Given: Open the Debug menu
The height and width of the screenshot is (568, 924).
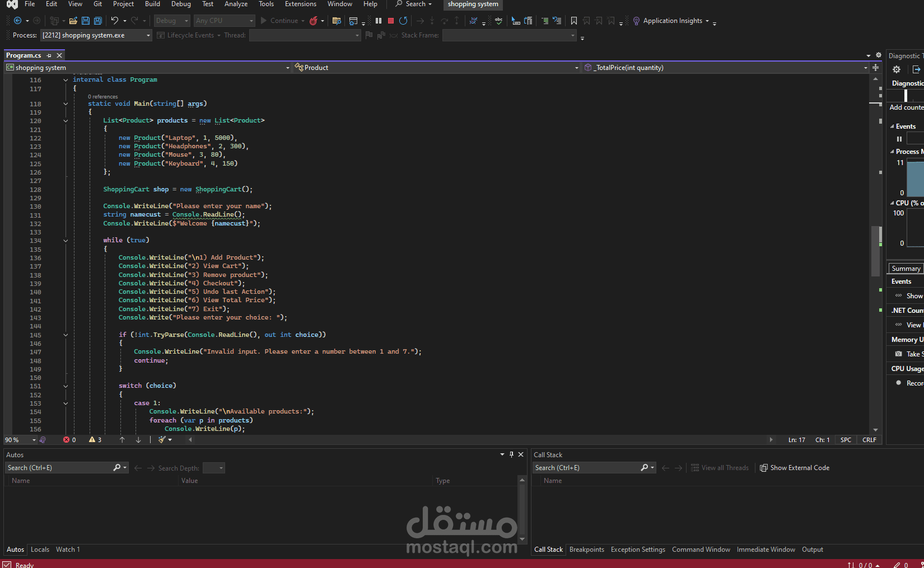Looking at the screenshot, I should click(x=180, y=4).
